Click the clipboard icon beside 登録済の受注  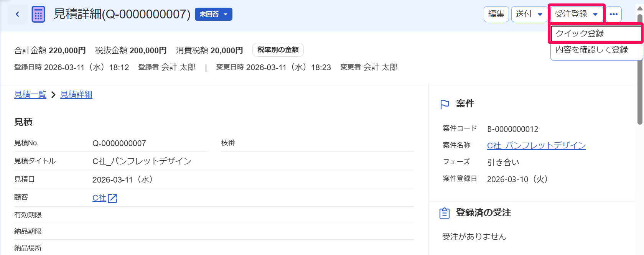click(x=445, y=213)
